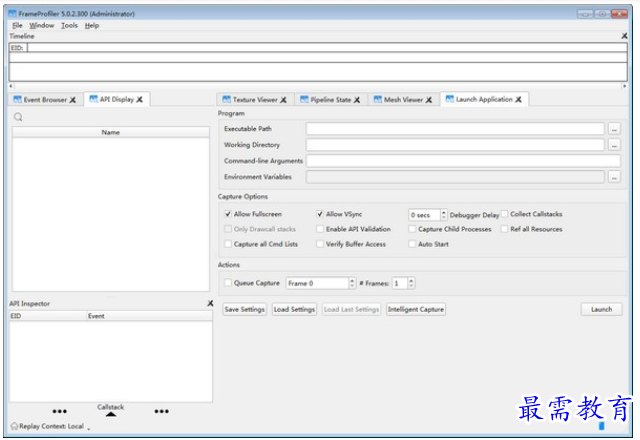
Task: Click the FrameProfiler title bar app icon
Action: tap(12, 14)
